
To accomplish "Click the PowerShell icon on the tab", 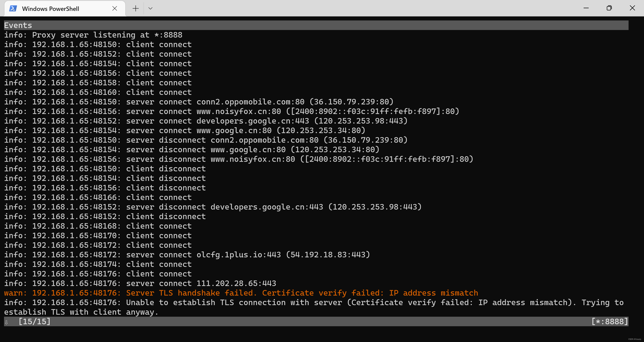I will 13,8.
